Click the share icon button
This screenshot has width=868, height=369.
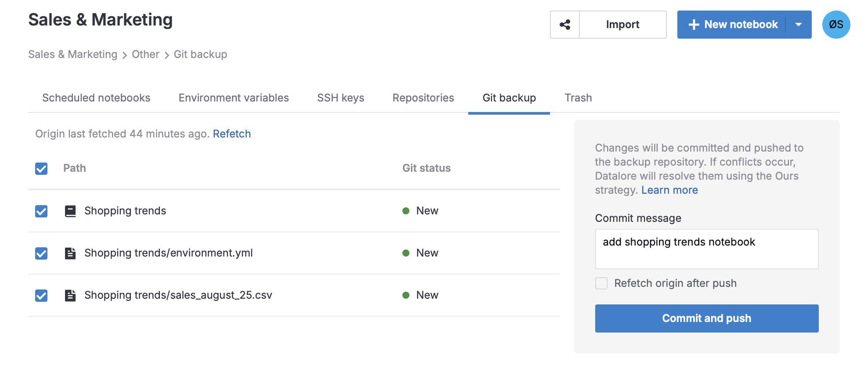pyautogui.click(x=565, y=25)
